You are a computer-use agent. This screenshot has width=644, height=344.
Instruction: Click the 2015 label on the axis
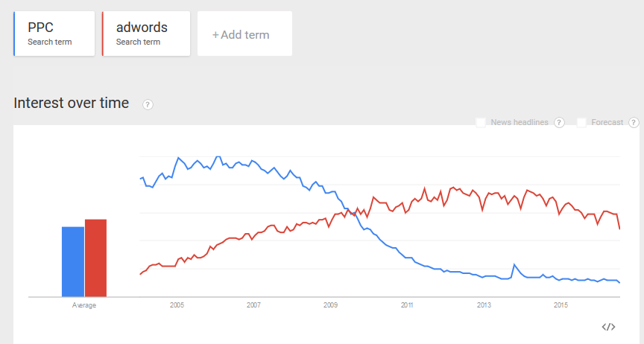(x=561, y=305)
